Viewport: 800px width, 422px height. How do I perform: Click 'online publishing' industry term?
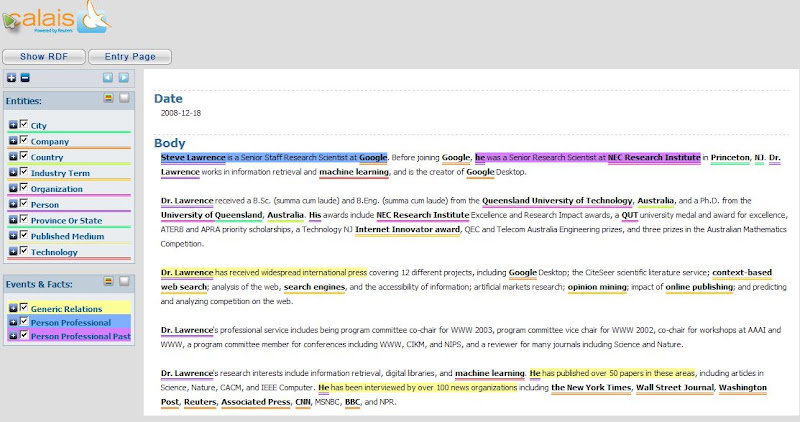click(x=699, y=287)
